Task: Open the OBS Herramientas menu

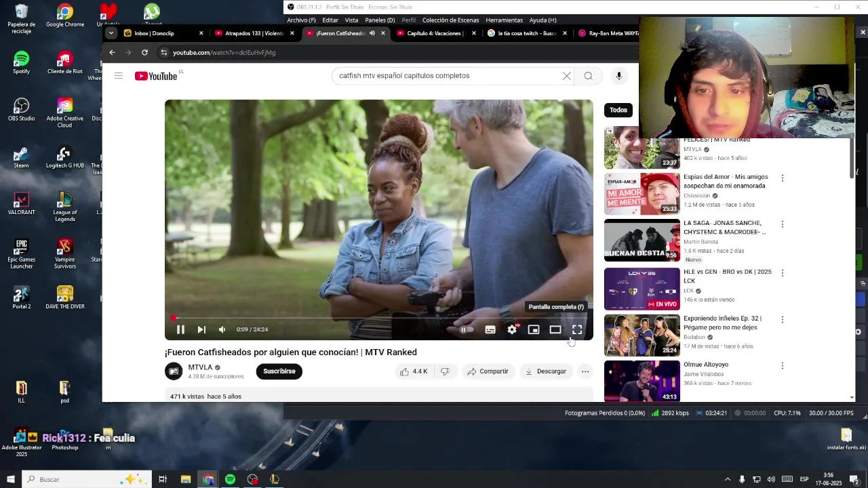Action: [x=504, y=20]
